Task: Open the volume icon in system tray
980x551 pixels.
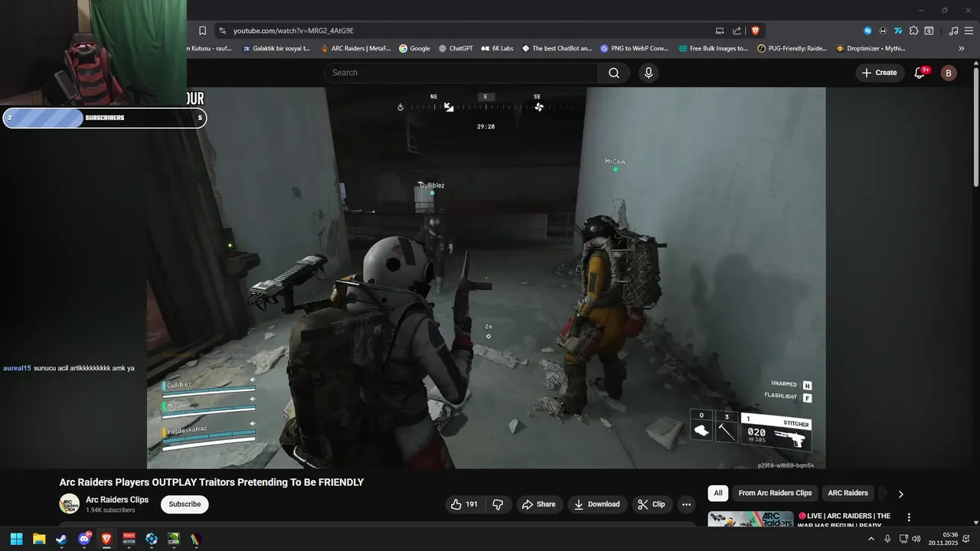Action: tap(916, 539)
